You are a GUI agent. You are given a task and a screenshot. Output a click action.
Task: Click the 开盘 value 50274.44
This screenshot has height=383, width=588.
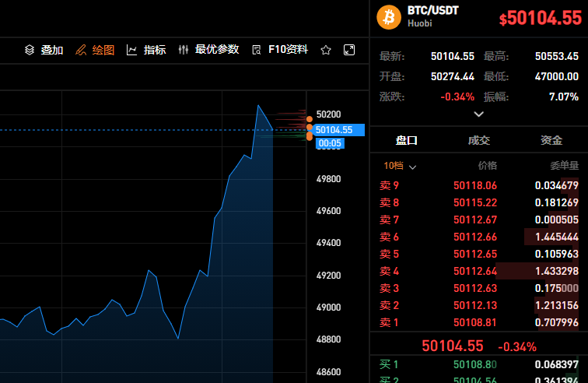click(x=453, y=76)
